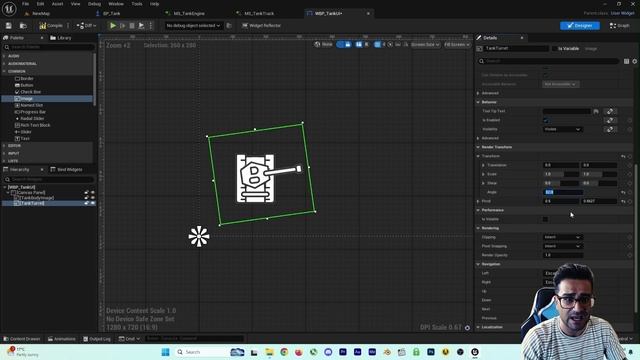Toggle visibility eye for TankTurret row
The height and width of the screenshot is (360, 640).
tap(93, 203)
